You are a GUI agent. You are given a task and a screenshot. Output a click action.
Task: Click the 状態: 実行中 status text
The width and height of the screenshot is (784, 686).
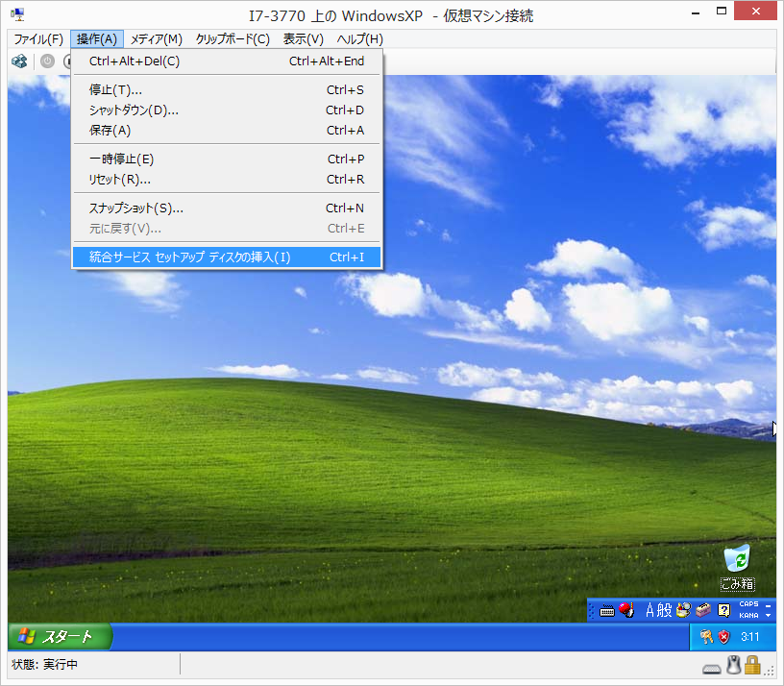(44, 665)
